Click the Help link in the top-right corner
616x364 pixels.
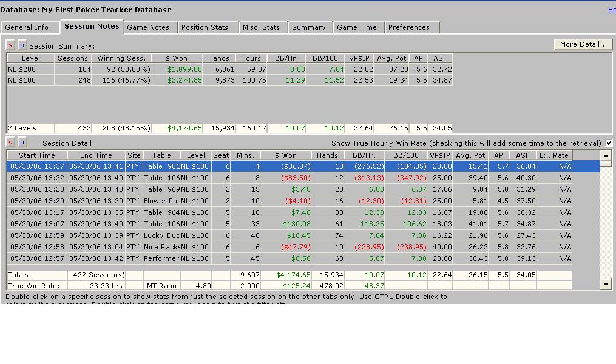[x=612, y=10]
